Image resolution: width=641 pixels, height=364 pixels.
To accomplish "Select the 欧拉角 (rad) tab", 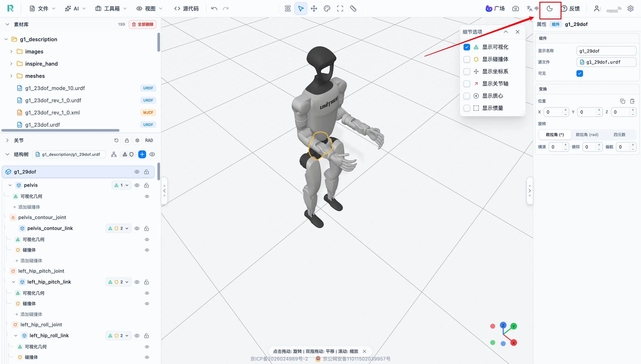I will pyautogui.click(x=587, y=134).
